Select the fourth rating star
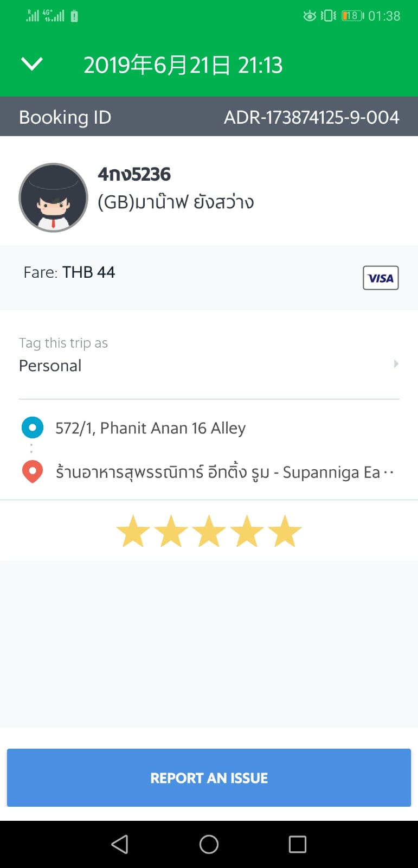This screenshot has width=418, height=868. (247, 531)
